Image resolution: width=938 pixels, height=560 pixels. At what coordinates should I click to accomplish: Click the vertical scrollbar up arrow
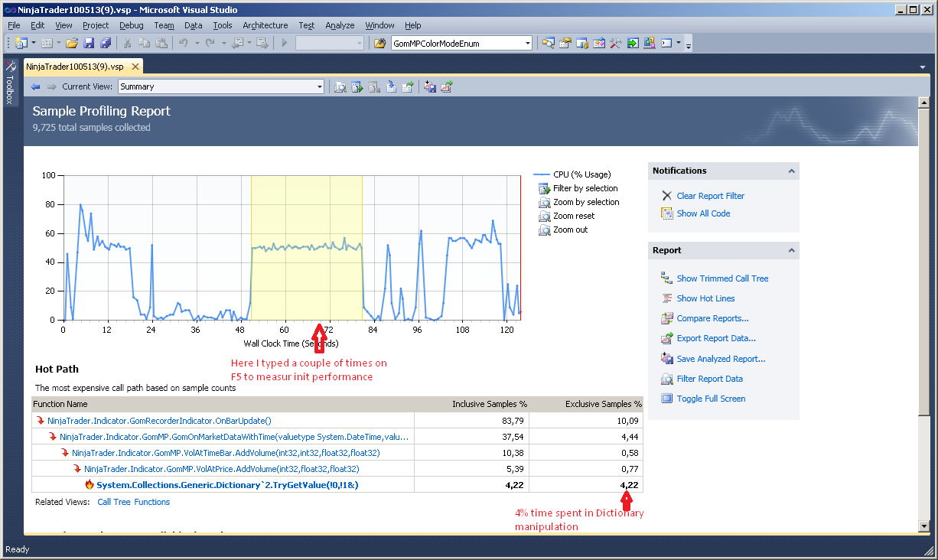tap(924, 103)
